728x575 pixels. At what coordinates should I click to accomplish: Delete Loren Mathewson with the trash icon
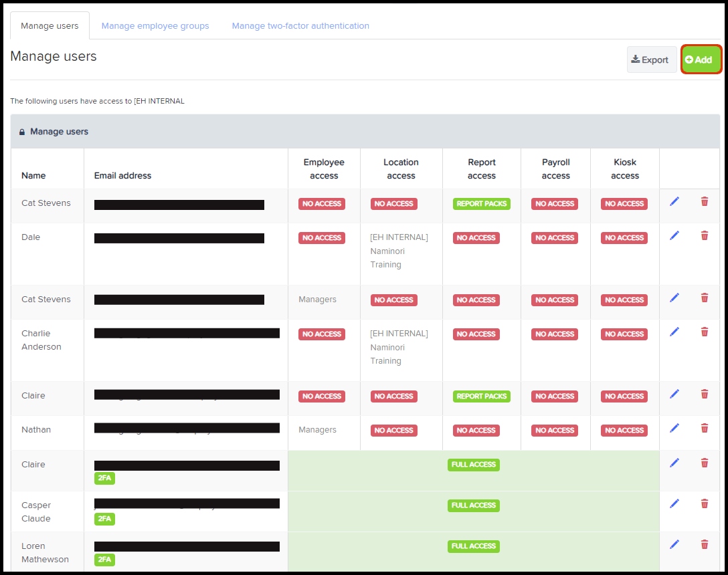click(x=705, y=544)
